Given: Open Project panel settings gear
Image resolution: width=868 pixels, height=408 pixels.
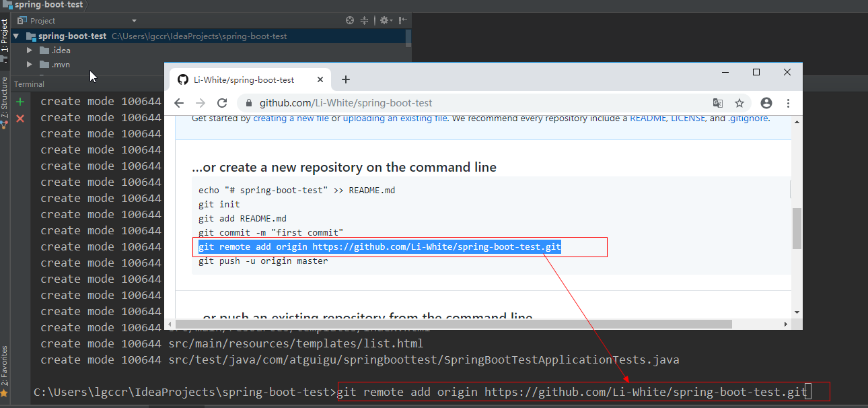Looking at the screenshot, I should coord(384,21).
